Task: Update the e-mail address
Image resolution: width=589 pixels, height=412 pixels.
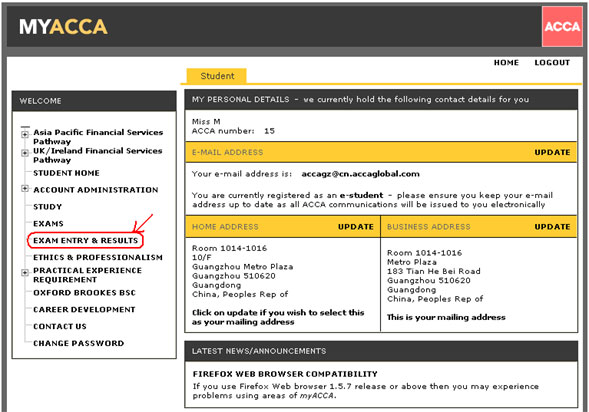Action: click(552, 152)
